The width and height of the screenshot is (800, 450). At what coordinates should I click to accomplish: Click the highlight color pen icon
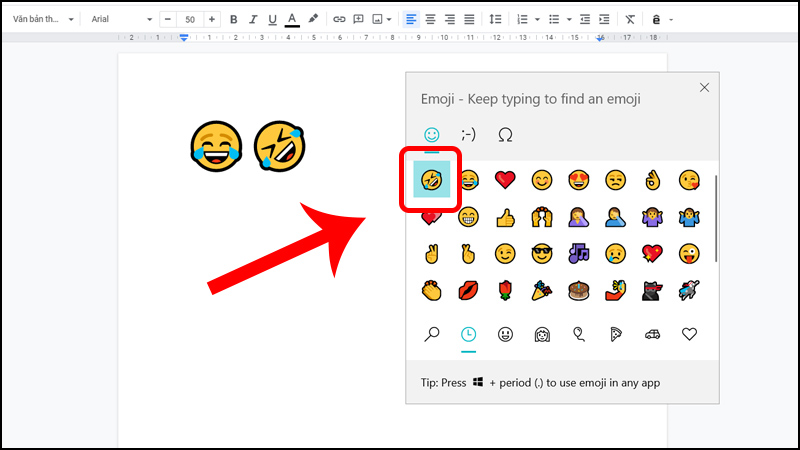point(313,19)
